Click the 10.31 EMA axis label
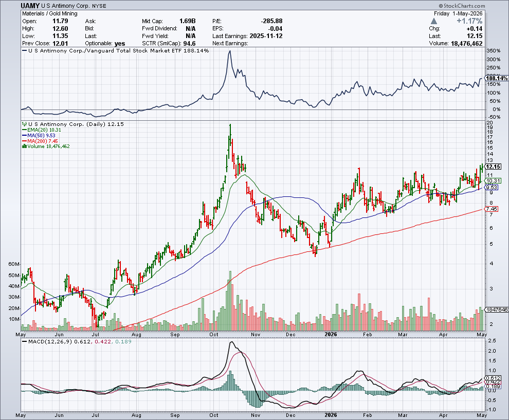 (x=493, y=181)
